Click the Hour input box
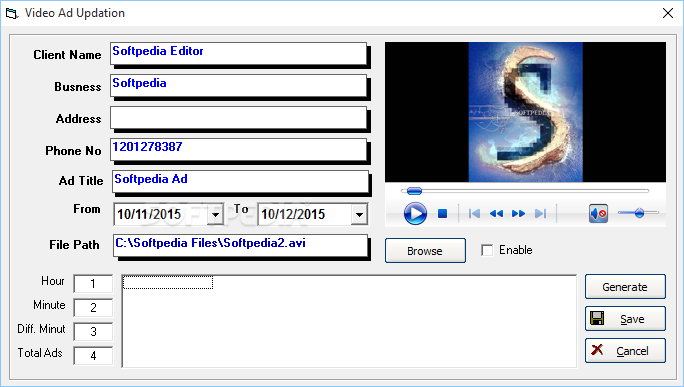The image size is (684, 387). tap(93, 284)
